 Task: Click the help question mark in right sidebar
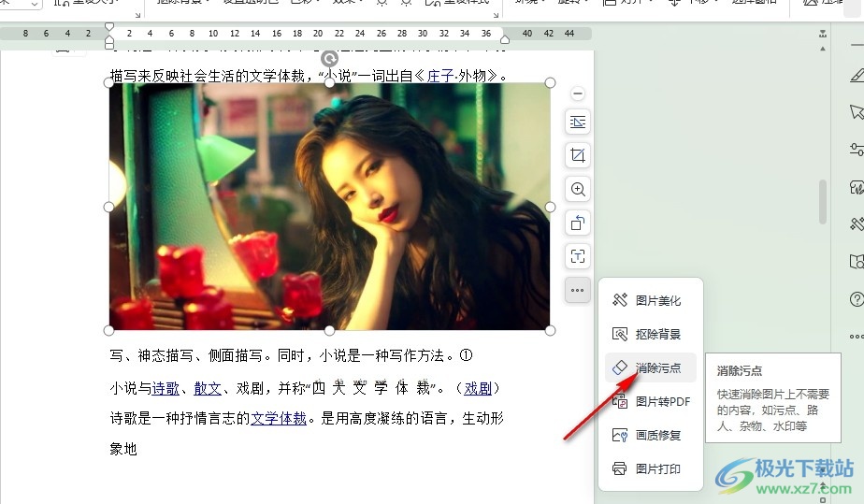(856, 299)
